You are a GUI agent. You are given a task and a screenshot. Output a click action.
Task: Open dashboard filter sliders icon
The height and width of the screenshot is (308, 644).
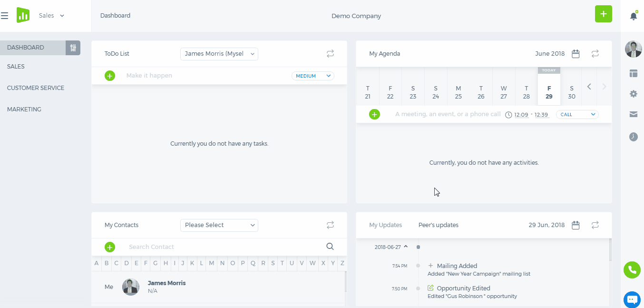(x=73, y=48)
